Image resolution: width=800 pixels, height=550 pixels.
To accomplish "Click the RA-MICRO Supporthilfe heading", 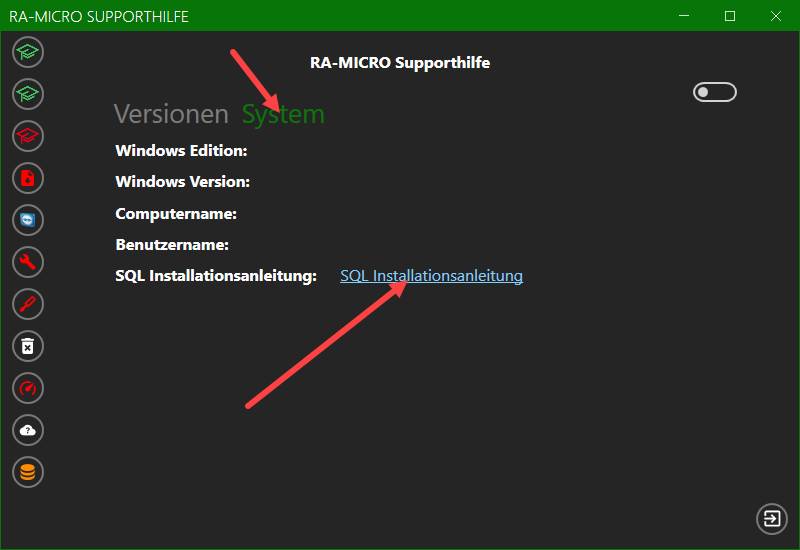I will (400, 62).
